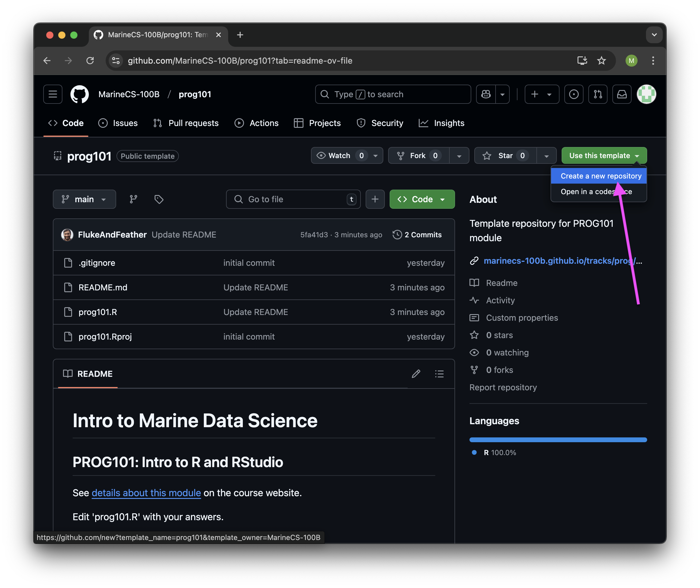Open the README outline list icon

(x=439, y=374)
